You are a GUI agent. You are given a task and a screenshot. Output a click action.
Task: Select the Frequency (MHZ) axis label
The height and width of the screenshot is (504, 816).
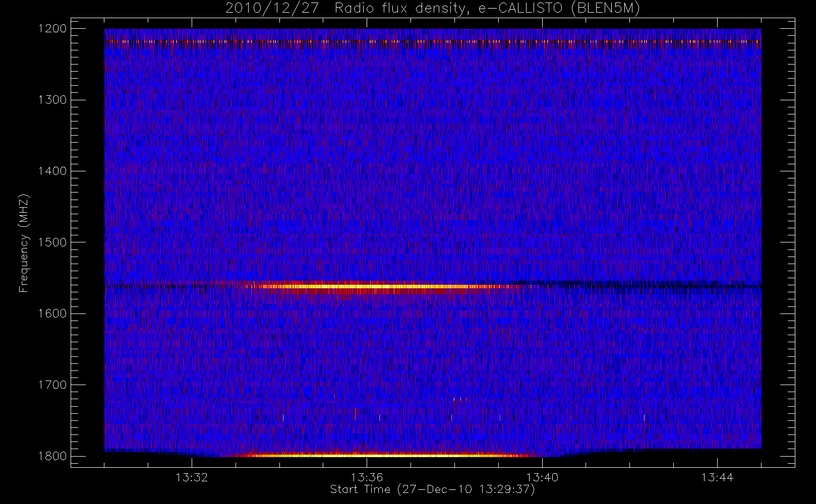click(24, 243)
